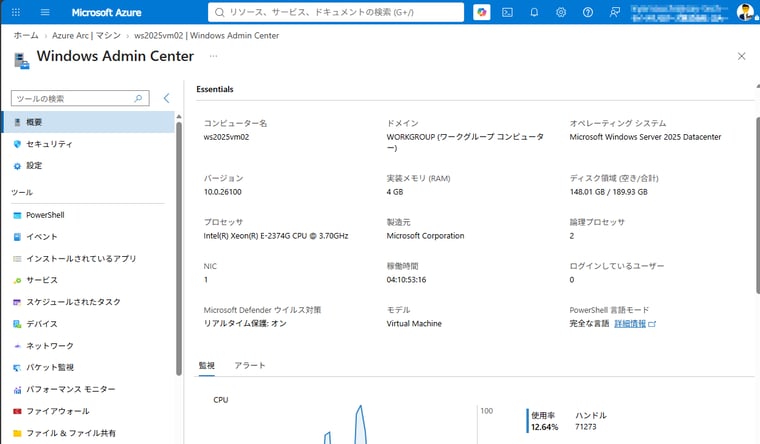Click the ファイアウォール icon

(17, 411)
